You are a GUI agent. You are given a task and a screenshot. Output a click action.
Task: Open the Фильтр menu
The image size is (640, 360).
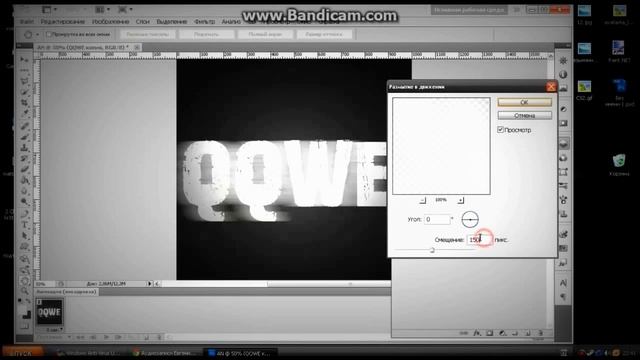coord(204,21)
